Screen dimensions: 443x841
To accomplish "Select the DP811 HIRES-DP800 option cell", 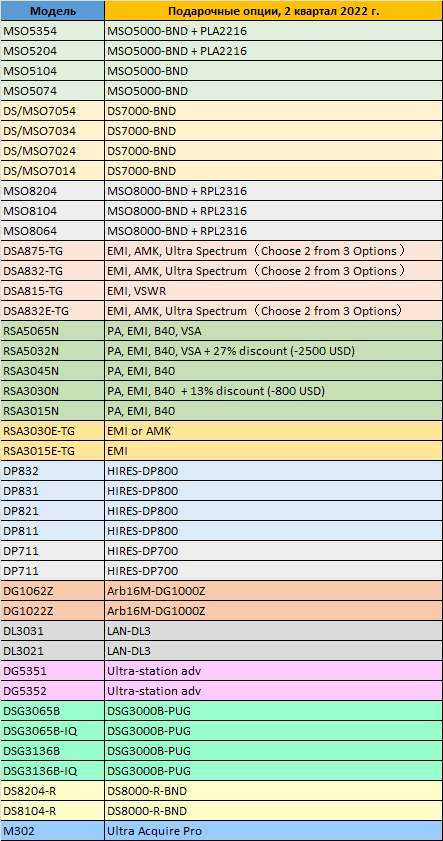I will pos(274,531).
